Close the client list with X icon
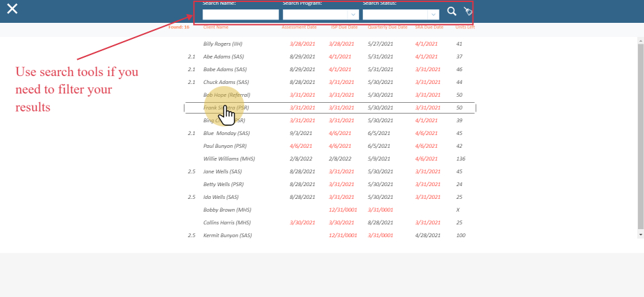Screen dimensions: 644x297 click(12, 9)
